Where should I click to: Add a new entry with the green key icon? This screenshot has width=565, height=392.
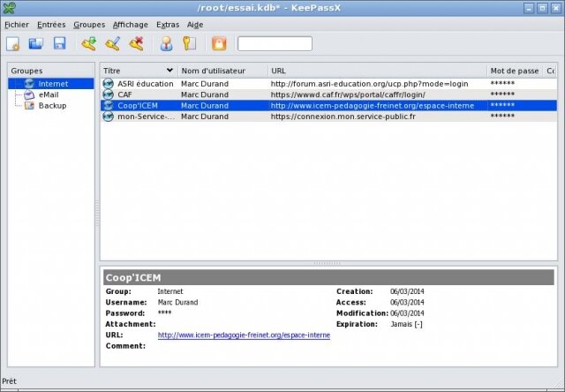89,43
